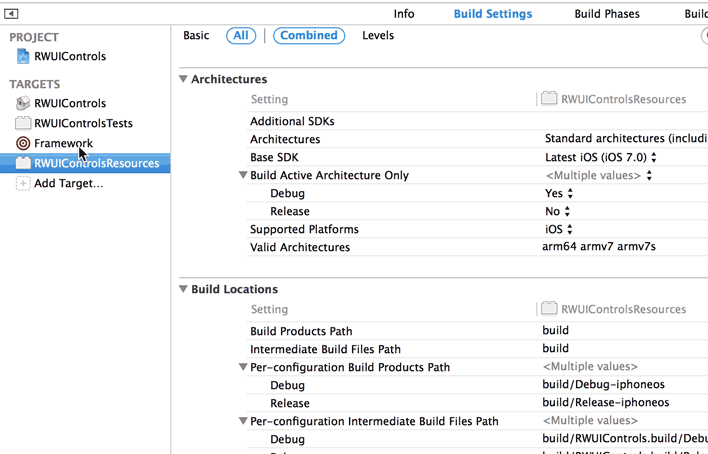The height and width of the screenshot is (454, 708).
Task: Click bundle icon in Architectures column header
Action: tap(549, 98)
